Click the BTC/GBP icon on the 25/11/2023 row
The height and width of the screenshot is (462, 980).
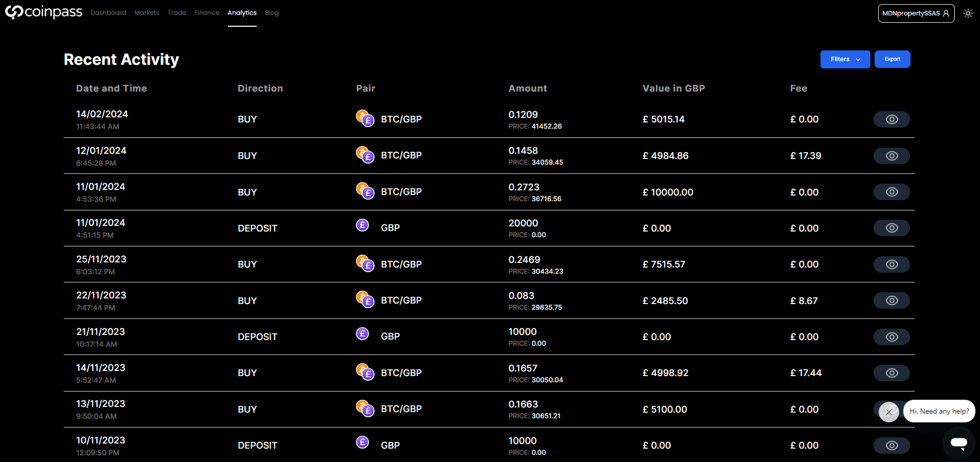[x=365, y=263]
